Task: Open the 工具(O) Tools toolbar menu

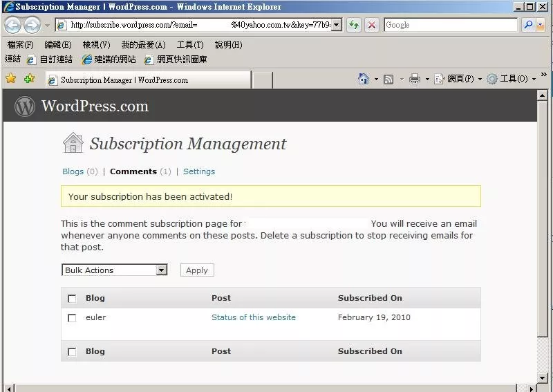Action: point(511,79)
